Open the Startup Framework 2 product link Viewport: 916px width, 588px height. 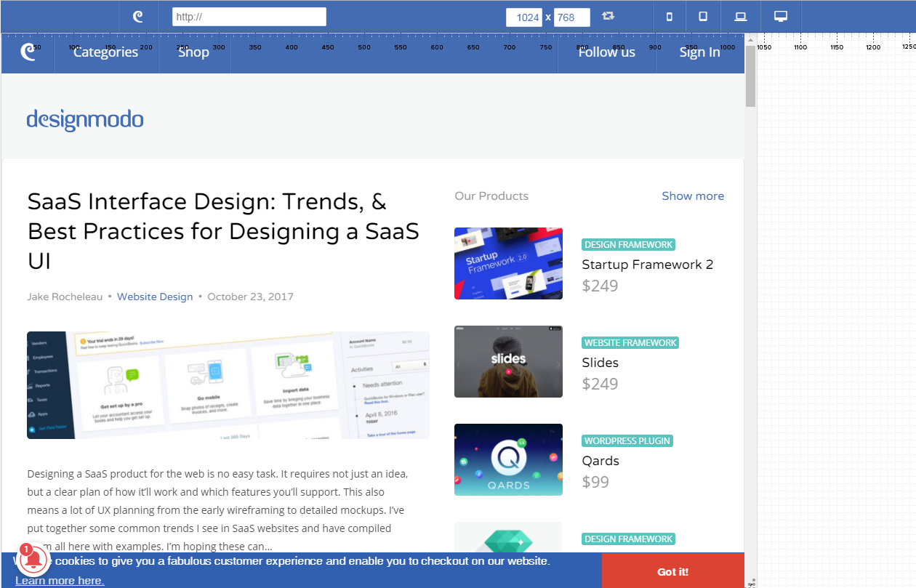pyautogui.click(x=648, y=265)
